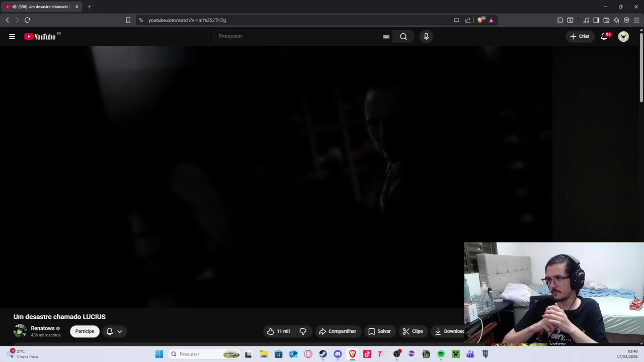Viewport: 644px width, 362px height.
Task: Open Brave Wallet icon
Action: click(x=606, y=20)
